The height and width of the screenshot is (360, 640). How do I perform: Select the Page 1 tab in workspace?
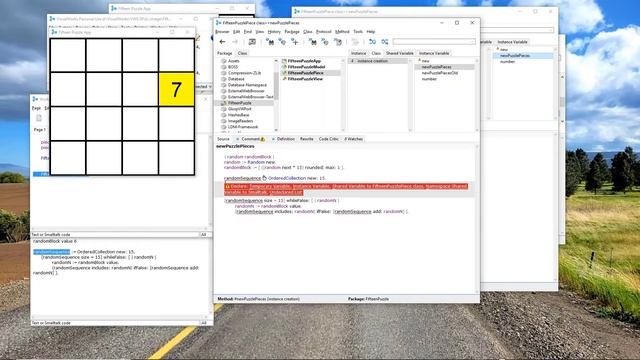[x=40, y=129]
